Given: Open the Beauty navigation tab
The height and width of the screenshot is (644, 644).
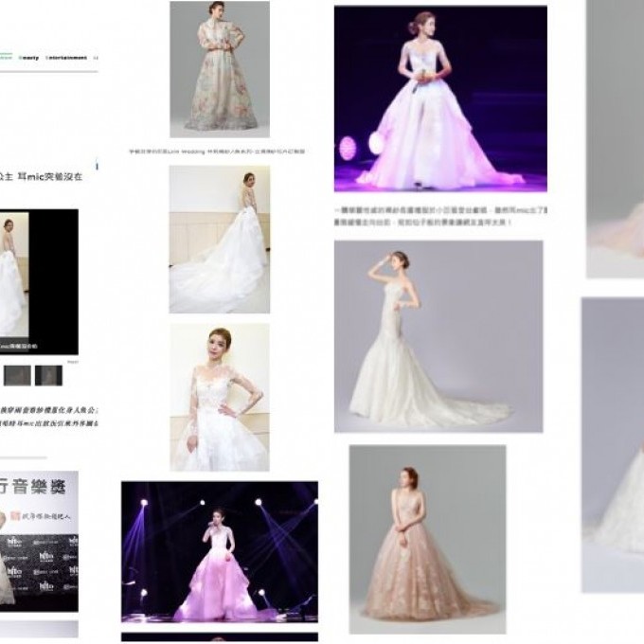Looking at the screenshot, I should [29, 58].
